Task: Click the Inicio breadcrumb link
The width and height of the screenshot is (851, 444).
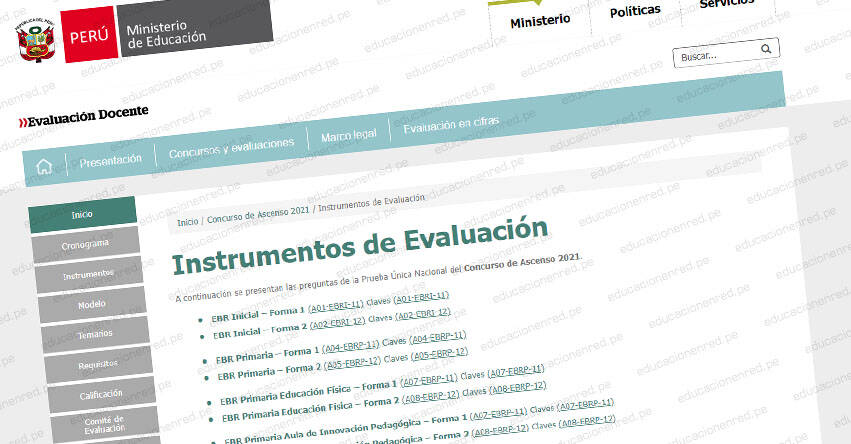Action: 188,222
